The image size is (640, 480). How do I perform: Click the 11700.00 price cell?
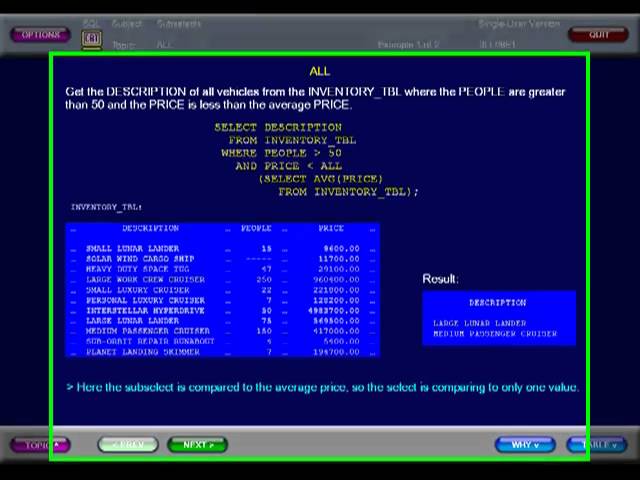[x=339, y=259]
